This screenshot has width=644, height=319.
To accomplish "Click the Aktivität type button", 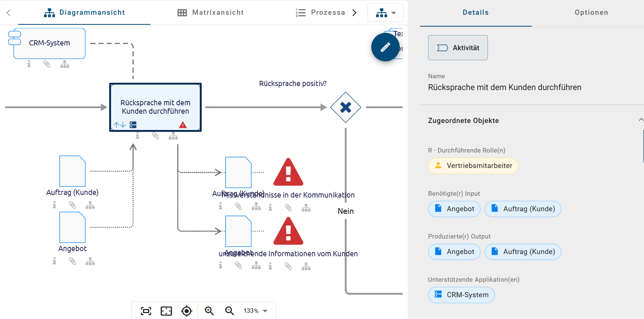I will click(x=458, y=48).
